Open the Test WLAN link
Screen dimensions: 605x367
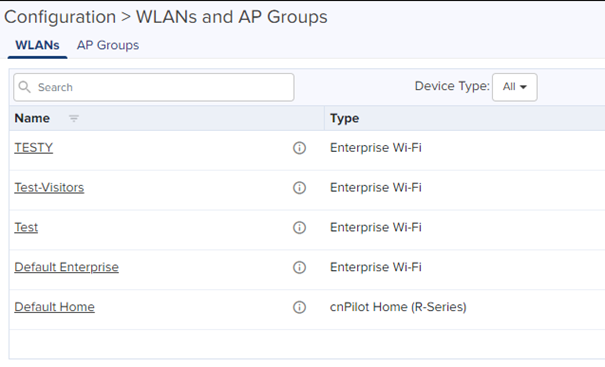click(26, 227)
